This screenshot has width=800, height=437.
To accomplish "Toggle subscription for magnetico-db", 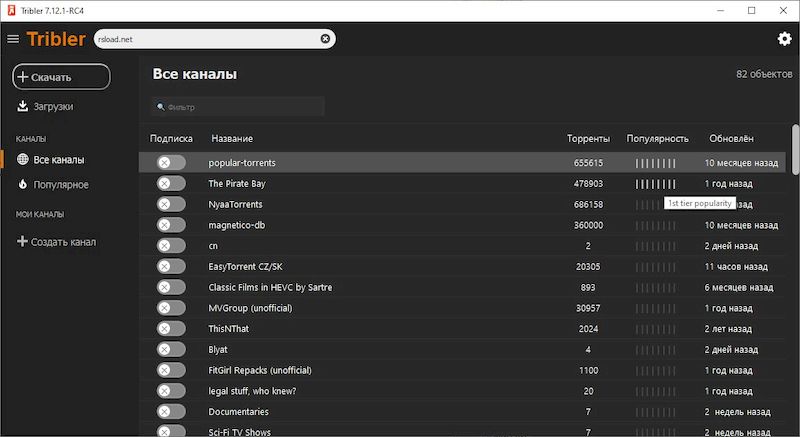I will [x=171, y=225].
